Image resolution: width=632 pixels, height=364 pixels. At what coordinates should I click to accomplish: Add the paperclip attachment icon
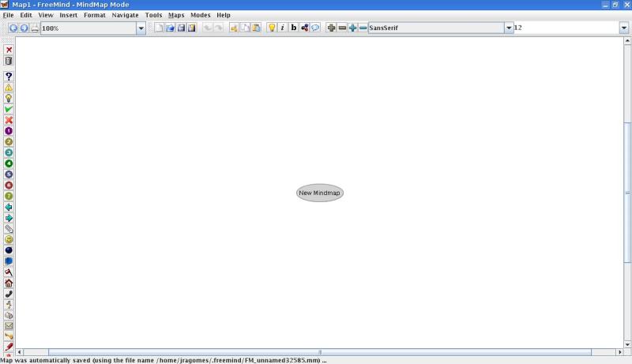[9, 229]
